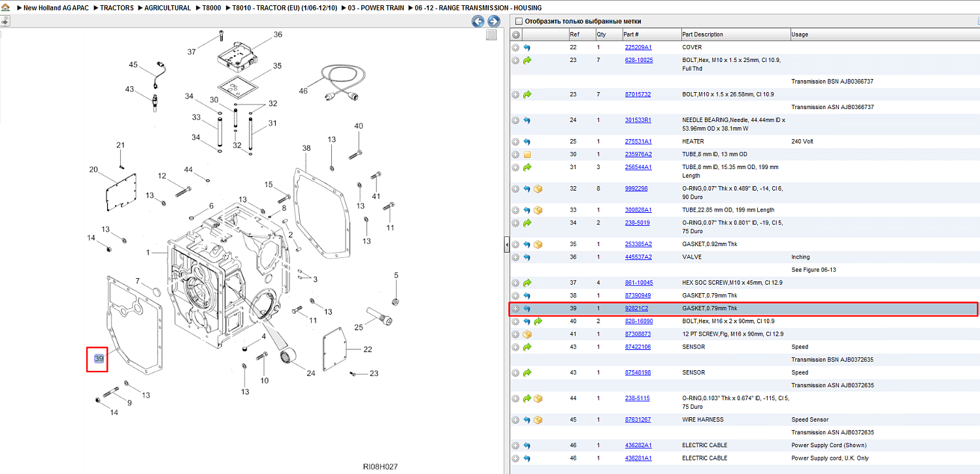Open part number link 301533R1
This screenshot has height=474, width=980.
click(x=638, y=120)
